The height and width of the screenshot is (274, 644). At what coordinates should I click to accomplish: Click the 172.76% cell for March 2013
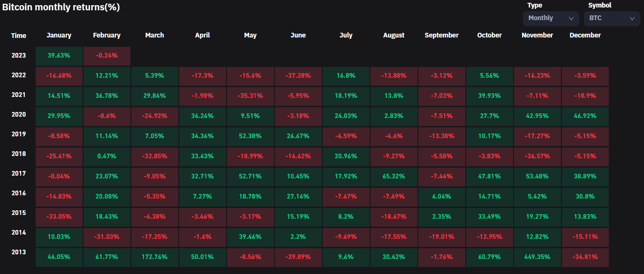[155, 257]
